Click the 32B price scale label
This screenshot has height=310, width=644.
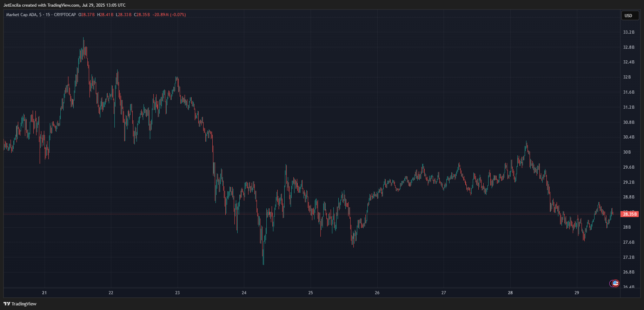(627, 77)
